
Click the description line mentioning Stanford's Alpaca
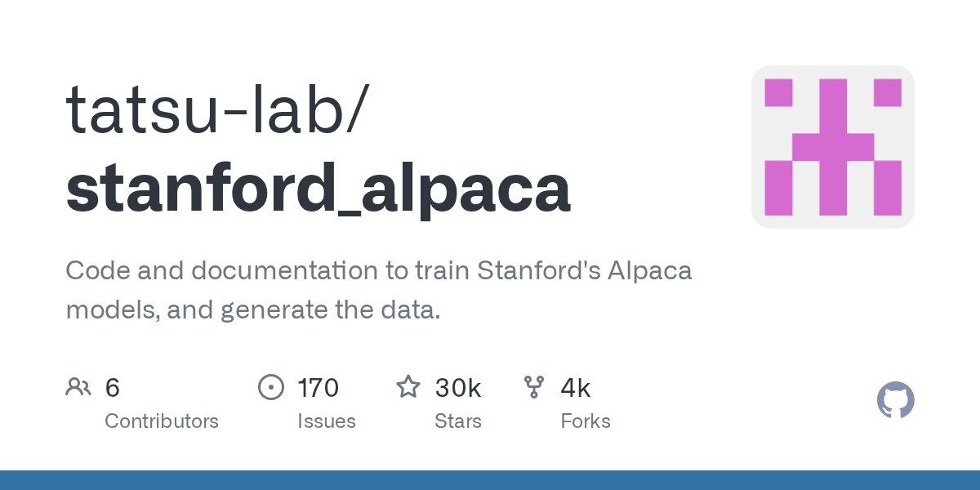[378, 270]
